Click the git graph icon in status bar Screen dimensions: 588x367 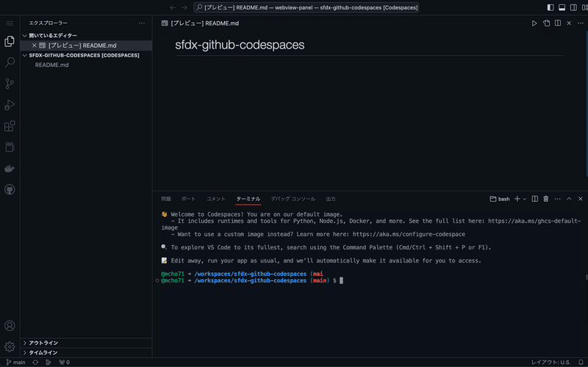49,362
